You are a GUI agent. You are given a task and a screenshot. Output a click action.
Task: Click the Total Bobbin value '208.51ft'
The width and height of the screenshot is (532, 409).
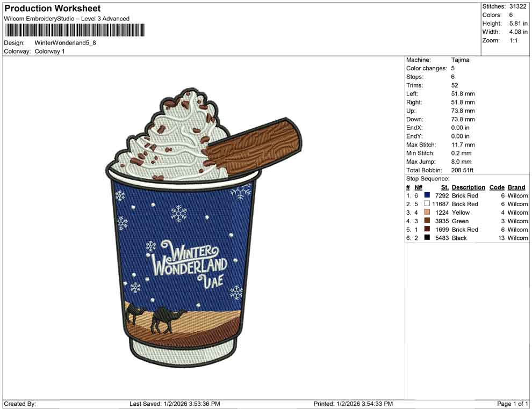pyautogui.click(x=462, y=170)
